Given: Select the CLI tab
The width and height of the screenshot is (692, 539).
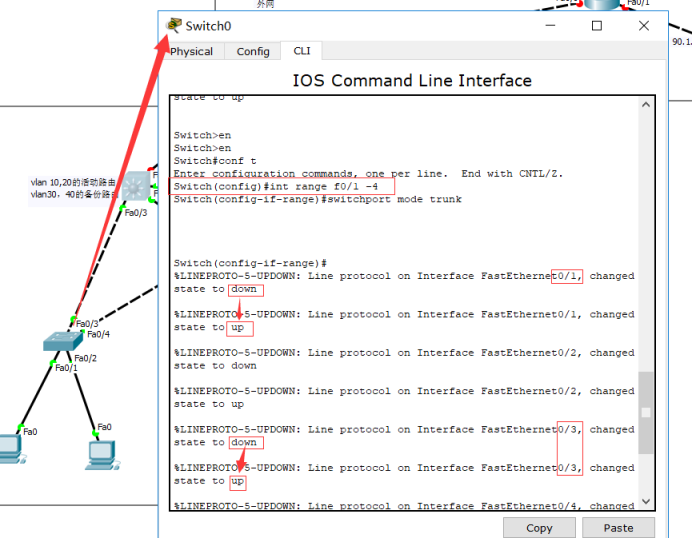Looking at the screenshot, I should tap(302, 51).
